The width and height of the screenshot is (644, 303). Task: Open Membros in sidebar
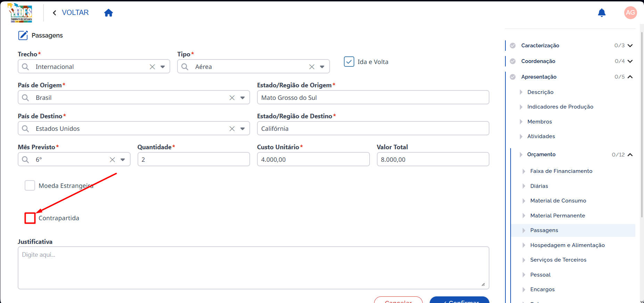pos(539,122)
